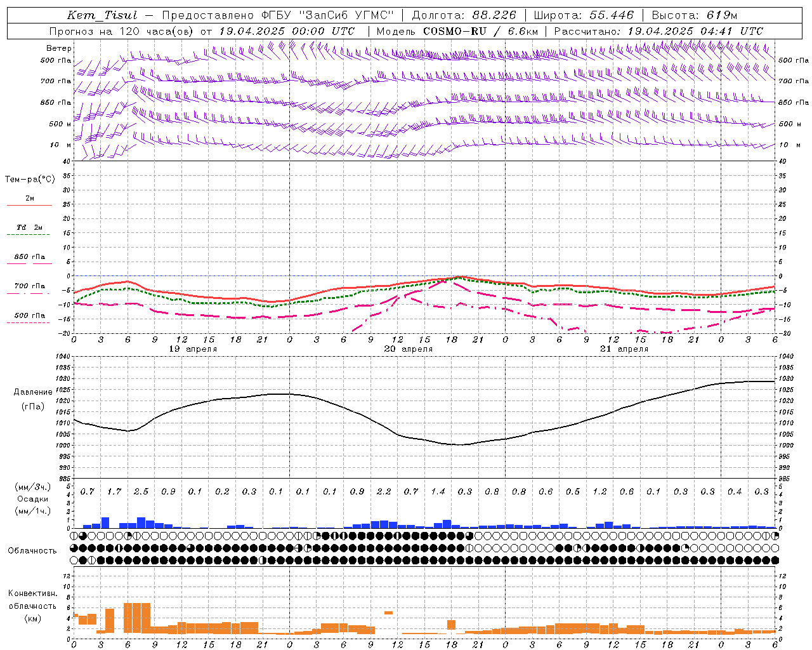This screenshot has width=812, height=650.
Task: Click the 21 апреля date label
Action: 624,349
